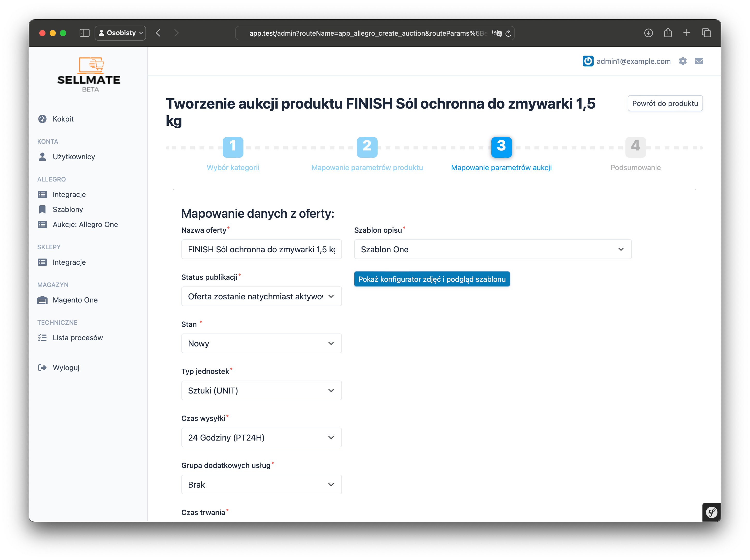Expand the Typ jednostek dropdown
This screenshot has height=560, width=750.
click(x=261, y=390)
